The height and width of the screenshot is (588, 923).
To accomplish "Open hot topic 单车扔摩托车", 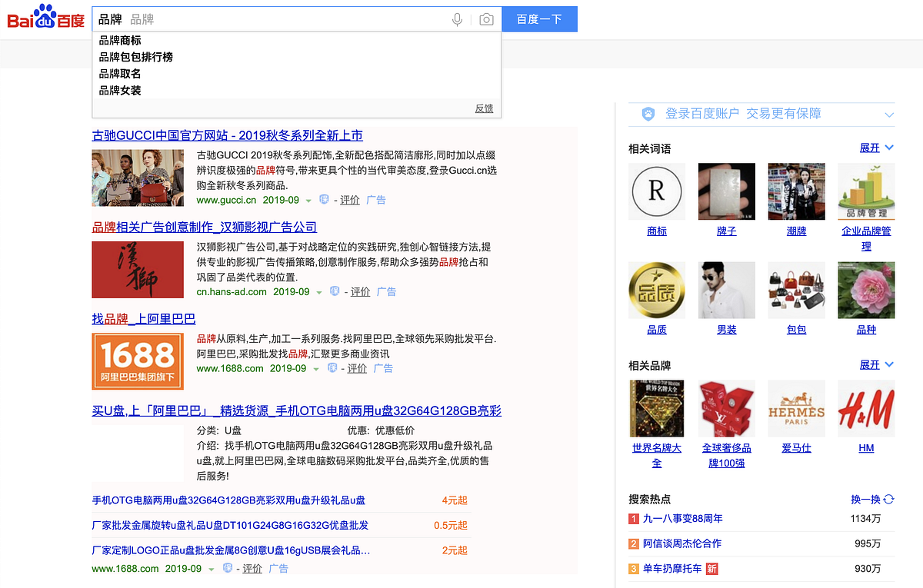I will click(673, 569).
